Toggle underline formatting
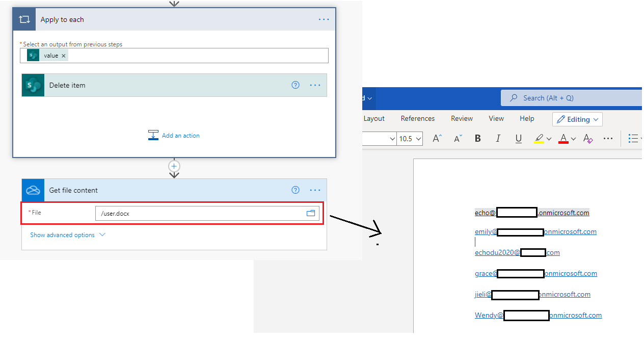This screenshot has height=339, width=644. coord(519,138)
